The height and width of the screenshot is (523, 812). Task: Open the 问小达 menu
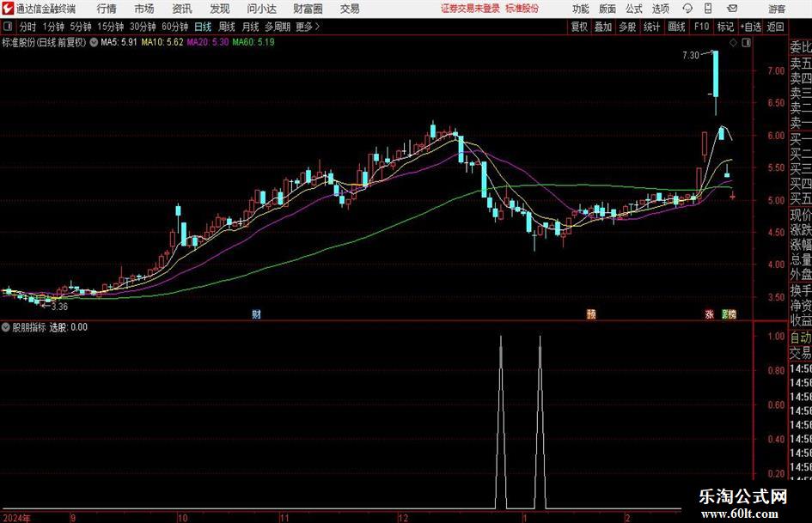point(261,9)
